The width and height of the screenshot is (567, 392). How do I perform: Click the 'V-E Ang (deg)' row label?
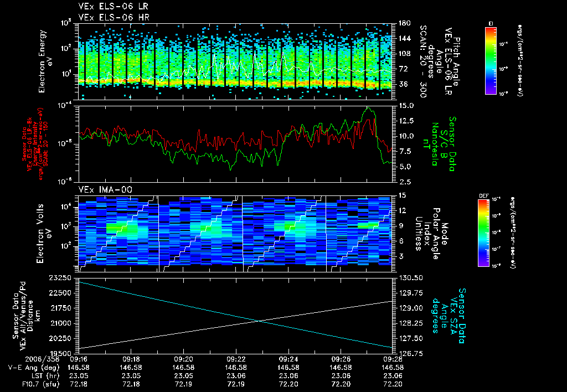[34, 368]
